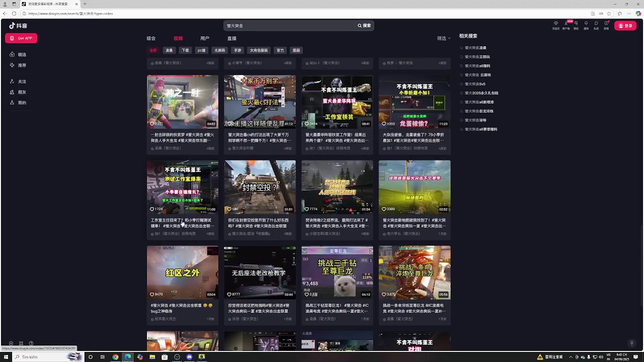
Task: Select the 全部 filter chip
Action: coord(153,50)
